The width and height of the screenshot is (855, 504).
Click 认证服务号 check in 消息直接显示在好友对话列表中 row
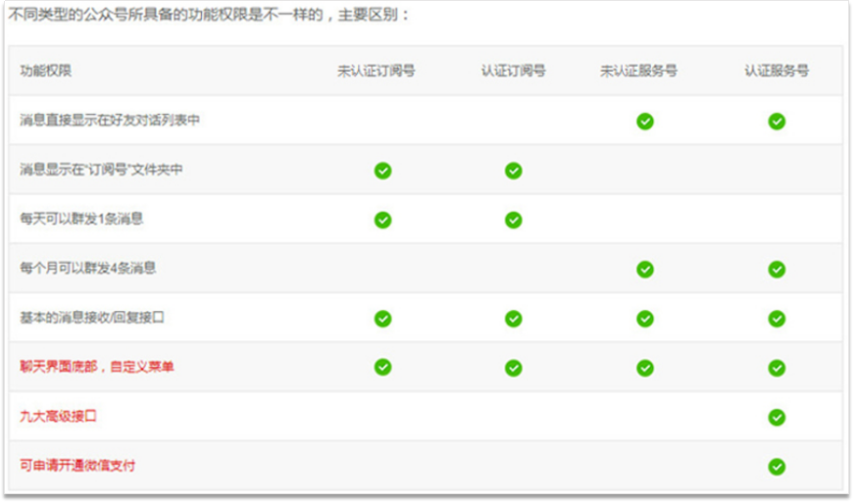(x=777, y=121)
